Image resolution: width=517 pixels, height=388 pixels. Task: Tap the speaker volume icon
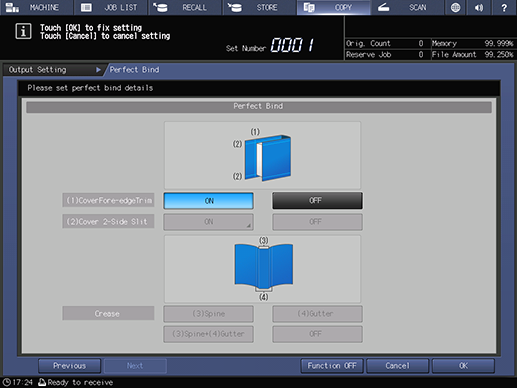[479, 7]
